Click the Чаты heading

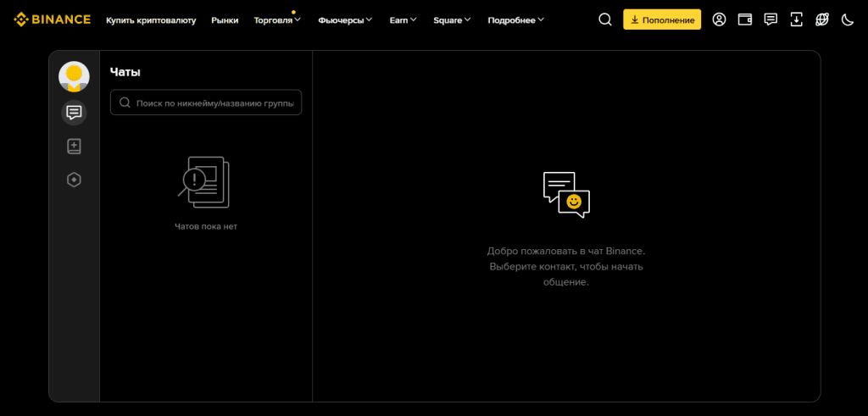[x=125, y=72]
